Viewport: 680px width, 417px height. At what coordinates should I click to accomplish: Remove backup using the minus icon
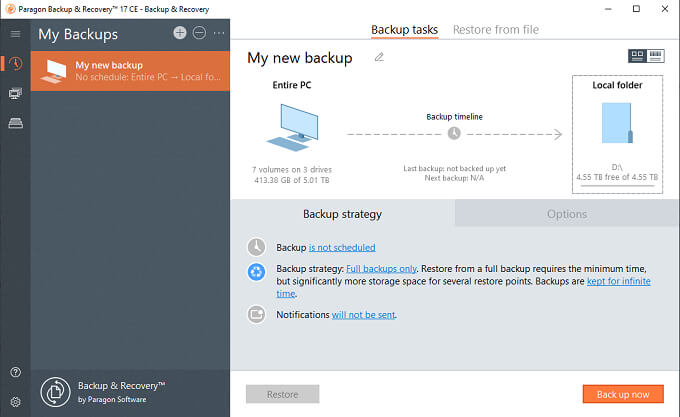pos(199,33)
